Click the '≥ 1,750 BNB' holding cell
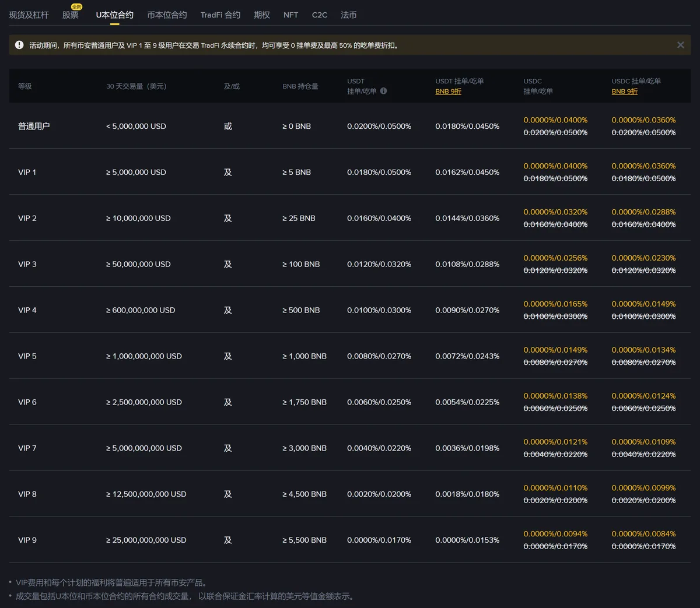Screen dimensions: 700x608 [304, 402]
